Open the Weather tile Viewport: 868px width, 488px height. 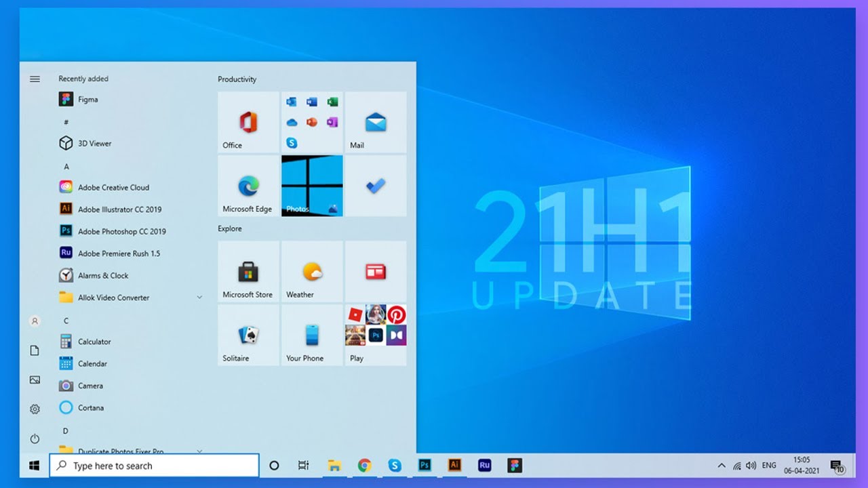[312, 271]
